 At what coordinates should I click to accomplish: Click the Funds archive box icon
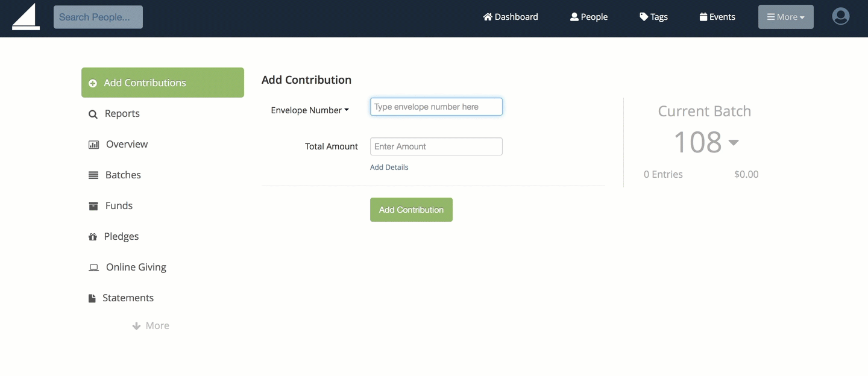coord(93,206)
